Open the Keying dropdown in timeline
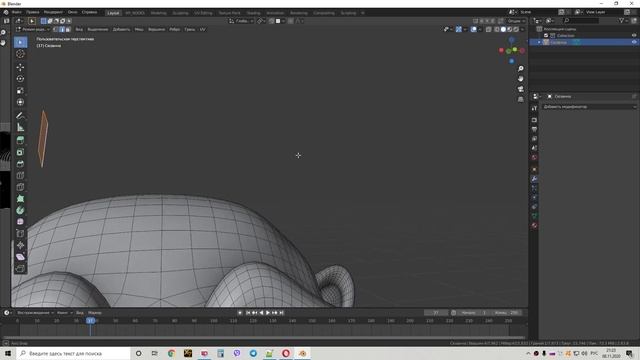The height and width of the screenshot is (360, 640). [64, 313]
